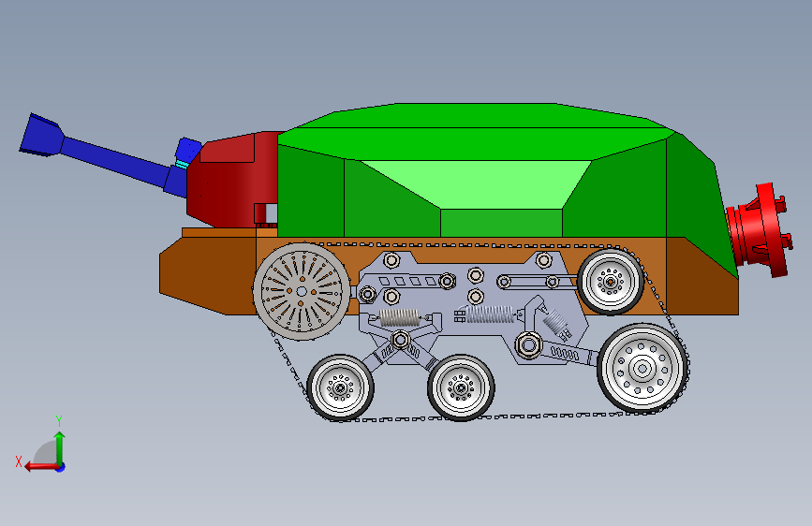Click the top-right hex bolt on suspension plate

(x=543, y=260)
